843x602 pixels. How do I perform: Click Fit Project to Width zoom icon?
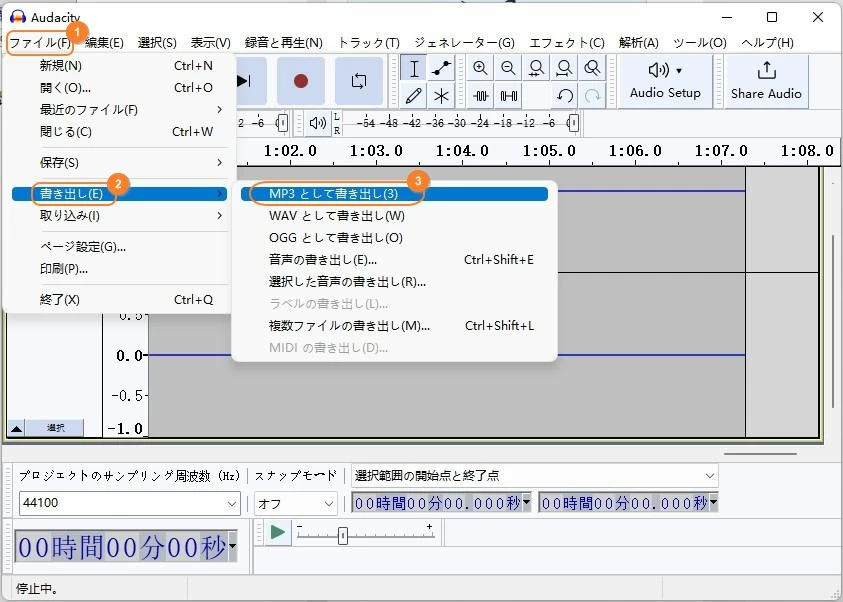click(x=563, y=68)
